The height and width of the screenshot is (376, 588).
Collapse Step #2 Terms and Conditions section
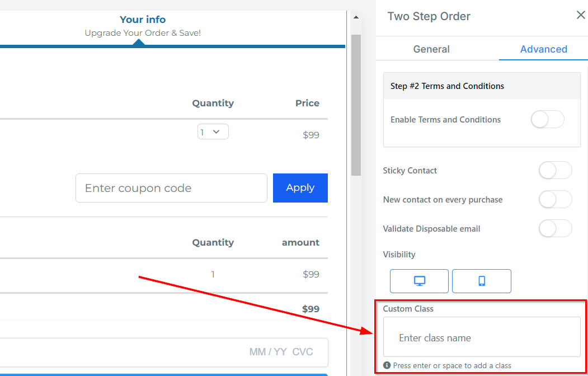pos(482,86)
